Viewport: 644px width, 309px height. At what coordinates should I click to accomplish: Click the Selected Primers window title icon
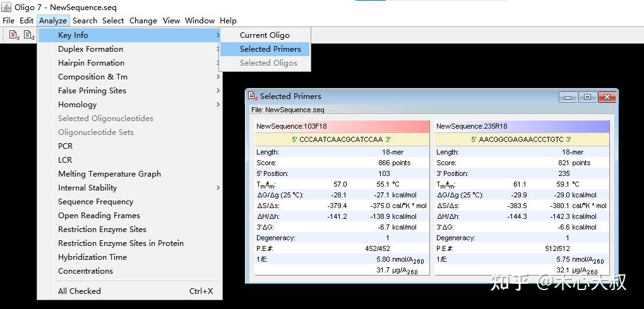pyautogui.click(x=253, y=96)
